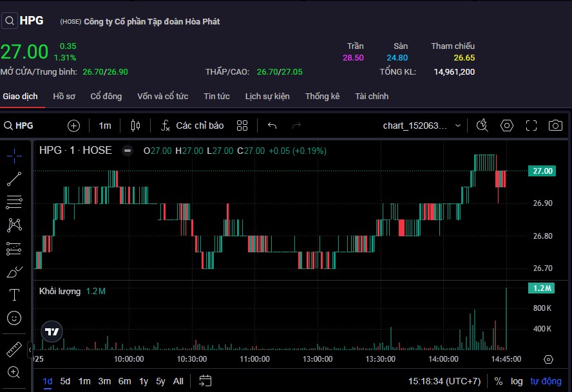Open chart settings hexagon icon
572x392 pixels.
[x=507, y=126]
